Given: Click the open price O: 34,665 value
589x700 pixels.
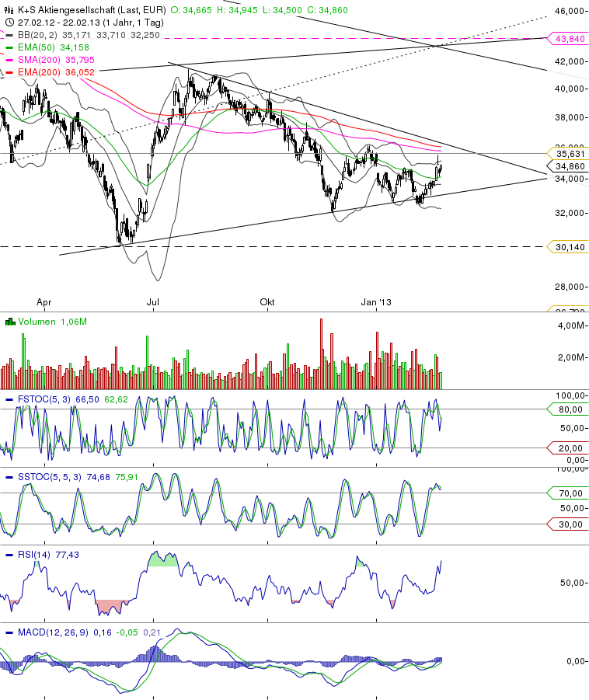Looking at the screenshot, I should [x=191, y=10].
